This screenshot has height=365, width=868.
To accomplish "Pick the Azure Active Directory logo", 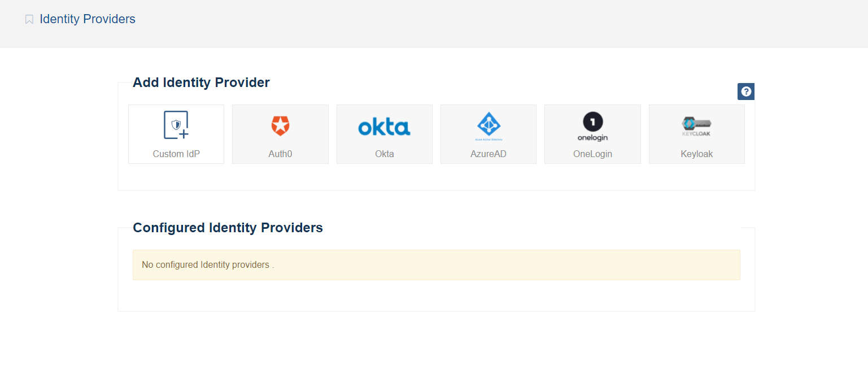I will coord(488,125).
